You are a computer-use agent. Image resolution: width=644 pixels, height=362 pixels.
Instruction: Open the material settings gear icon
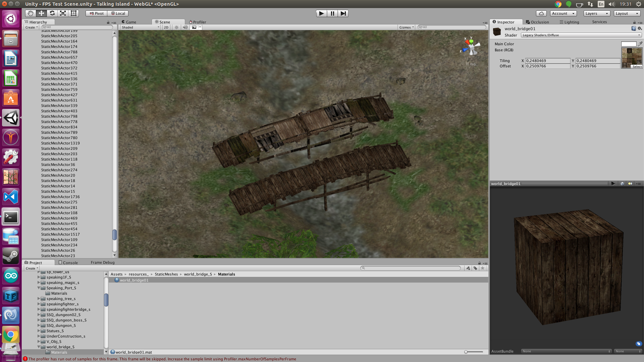tap(640, 28)
